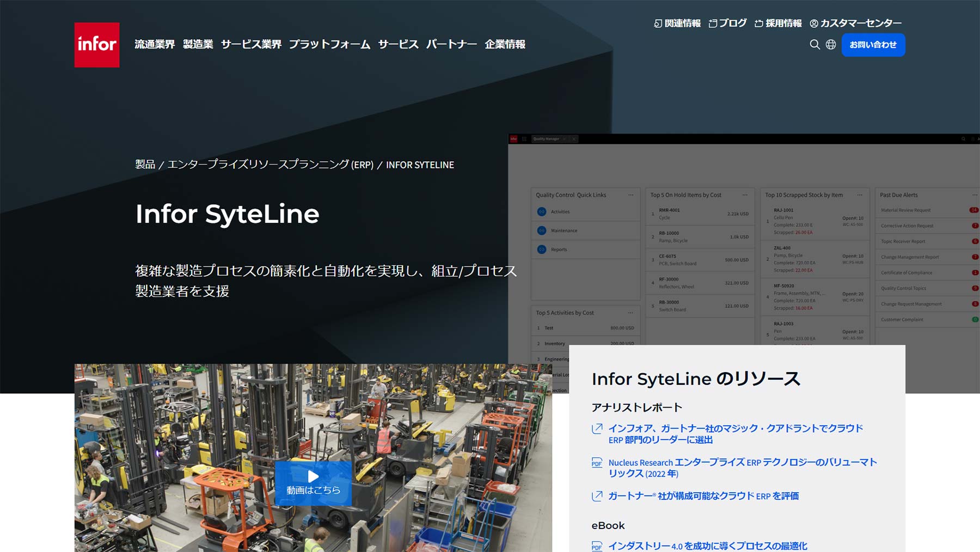The width and height of the screenshot is (980, 552).
Task: Open the 企業情報 menu
Action: pos(505,44)
